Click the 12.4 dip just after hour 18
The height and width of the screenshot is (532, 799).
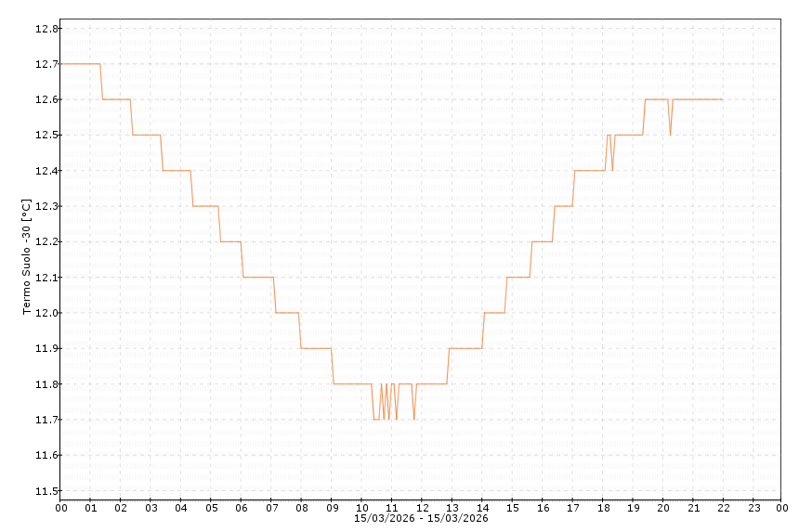point(612,170)
